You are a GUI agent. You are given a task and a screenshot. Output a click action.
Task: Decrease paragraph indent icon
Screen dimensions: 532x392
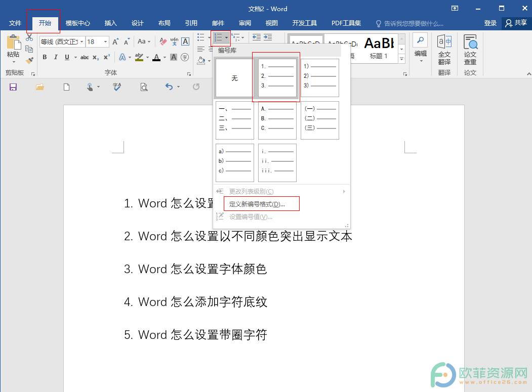coord(257,37)
